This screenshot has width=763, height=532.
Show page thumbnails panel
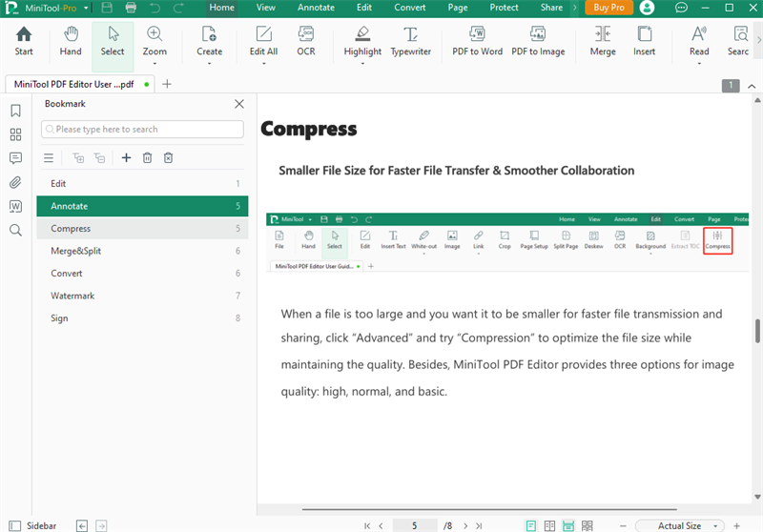pyautogui.click(x=15, y=134)
